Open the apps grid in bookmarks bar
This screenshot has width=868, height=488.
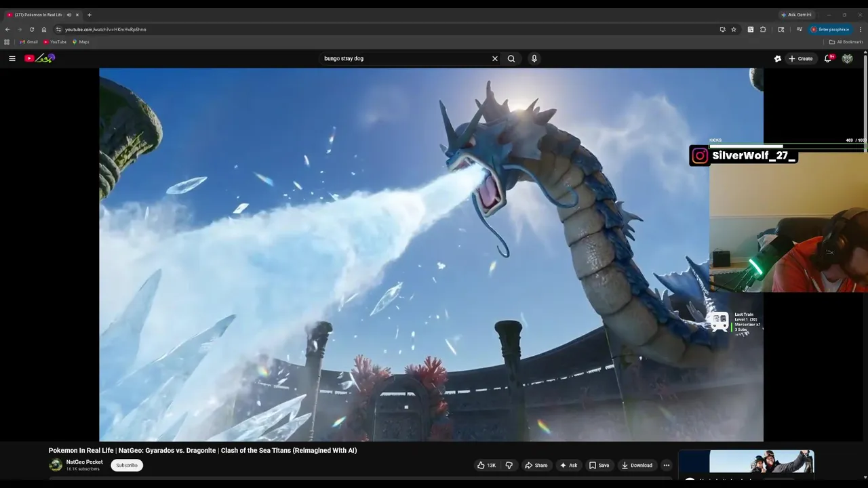click(7, 42)
